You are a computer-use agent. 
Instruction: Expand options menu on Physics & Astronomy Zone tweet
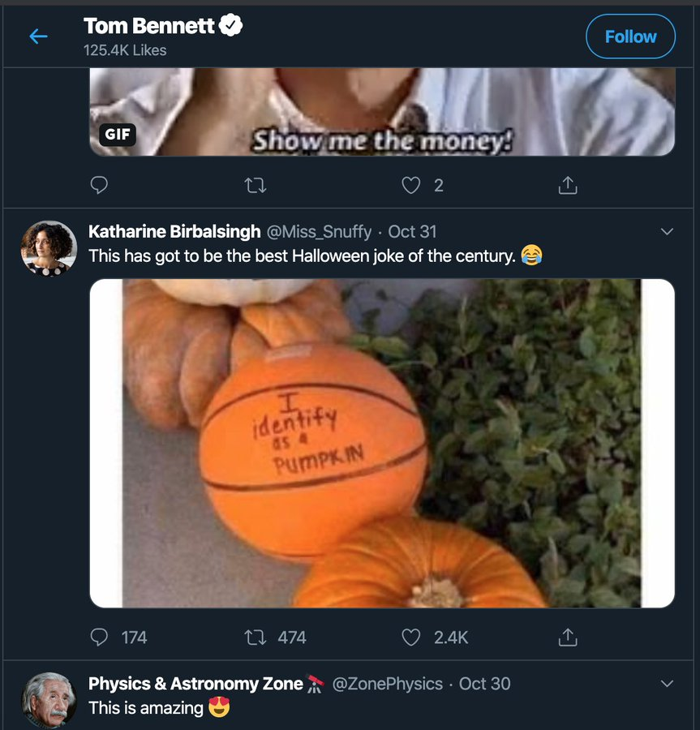pyautogui.click(x=667, y=684)
